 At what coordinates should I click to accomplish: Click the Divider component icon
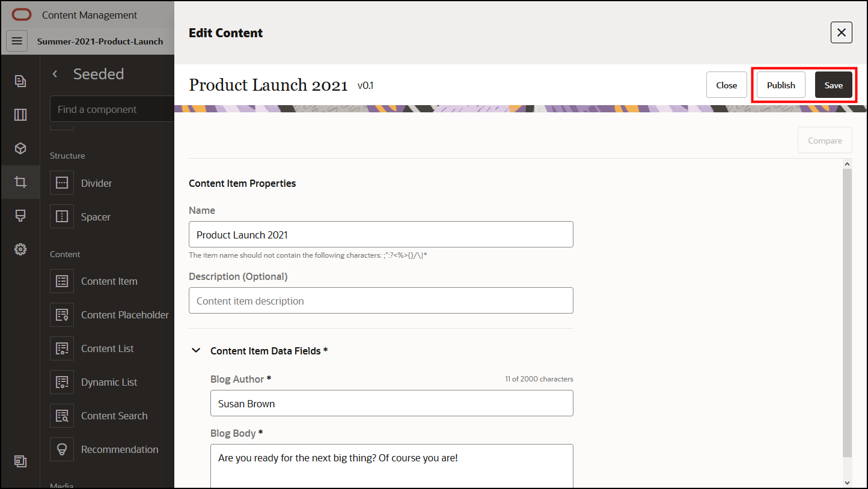(x=62, y=183)
